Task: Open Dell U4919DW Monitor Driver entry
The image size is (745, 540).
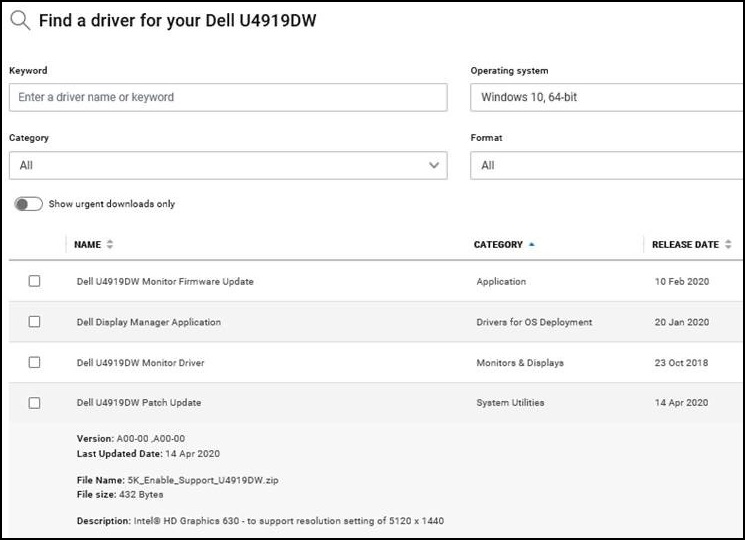Action: (140, 363)
